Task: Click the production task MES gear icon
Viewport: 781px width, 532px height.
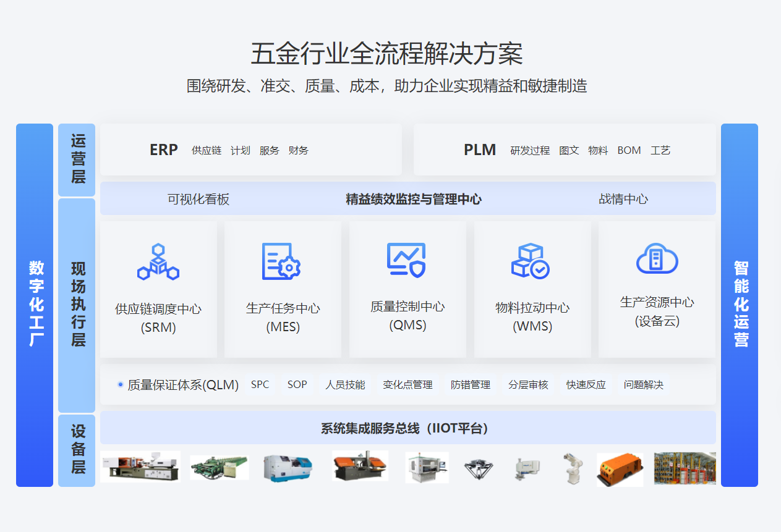Action: tap(281, 261)
